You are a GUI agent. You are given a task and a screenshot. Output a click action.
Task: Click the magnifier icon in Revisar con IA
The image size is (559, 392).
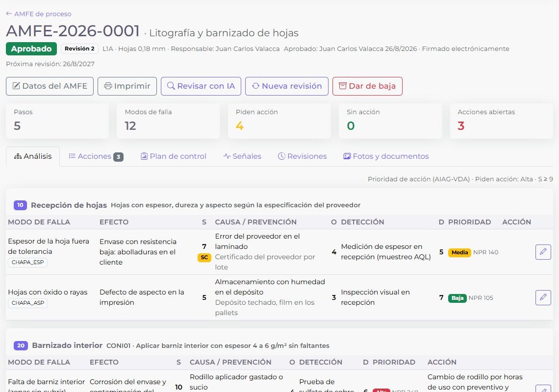[x=171, y=86]
